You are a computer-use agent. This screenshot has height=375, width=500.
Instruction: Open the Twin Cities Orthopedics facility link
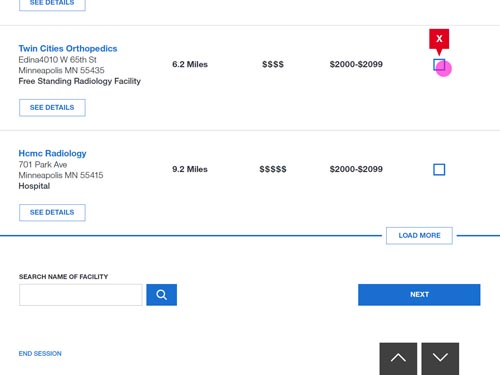(68, 49)
